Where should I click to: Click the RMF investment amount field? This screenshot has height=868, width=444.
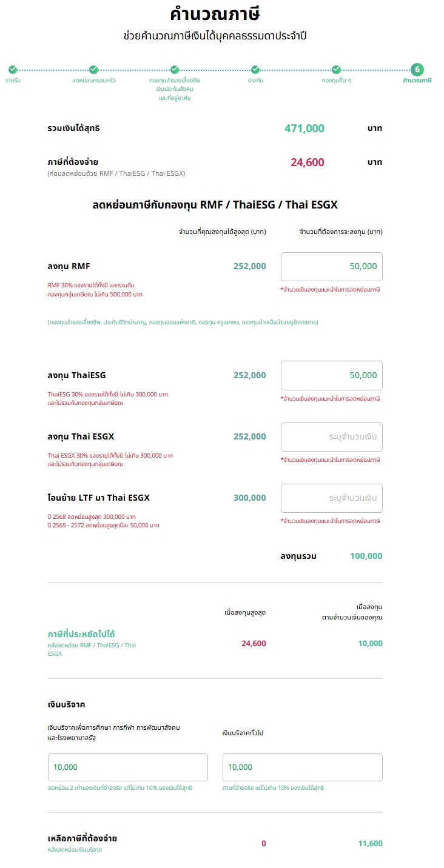coord(331,267)
